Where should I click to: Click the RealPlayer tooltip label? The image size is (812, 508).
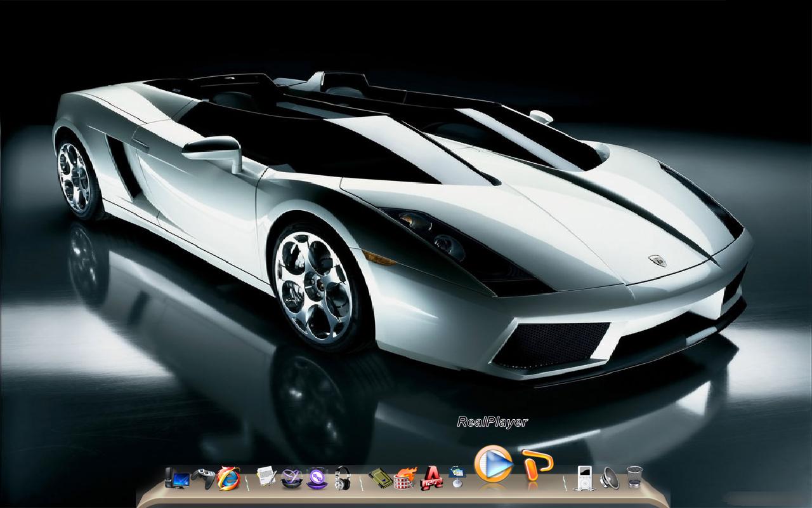[x=492, y=422]
